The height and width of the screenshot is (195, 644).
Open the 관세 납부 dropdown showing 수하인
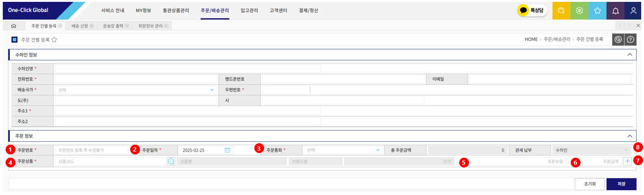click(591, 150)
